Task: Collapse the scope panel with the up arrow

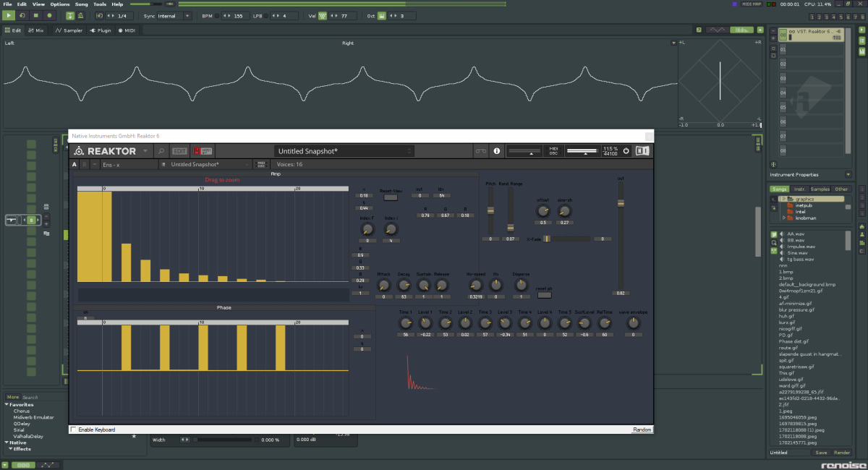Action: tap(760, 30)
